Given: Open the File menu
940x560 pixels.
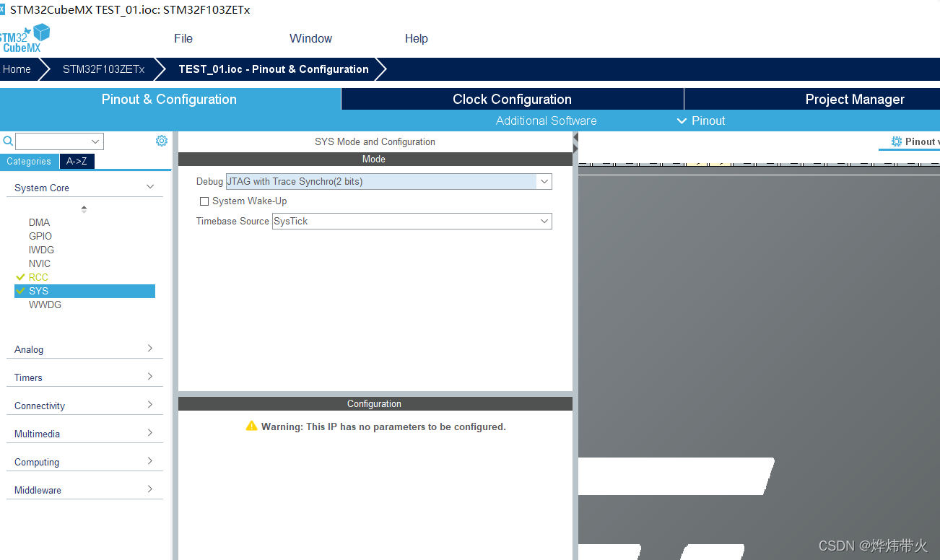Looking at the screenshot, I should click(x=183, y=38).
